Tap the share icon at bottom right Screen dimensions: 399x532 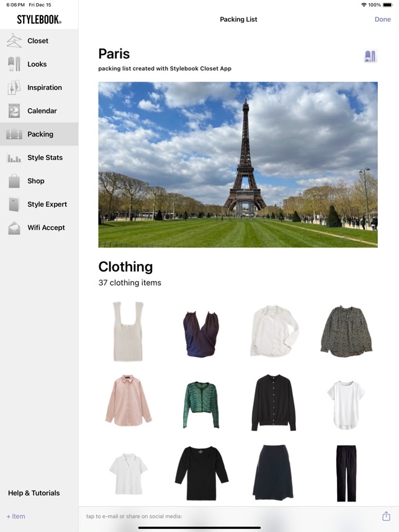coord(386,516)
